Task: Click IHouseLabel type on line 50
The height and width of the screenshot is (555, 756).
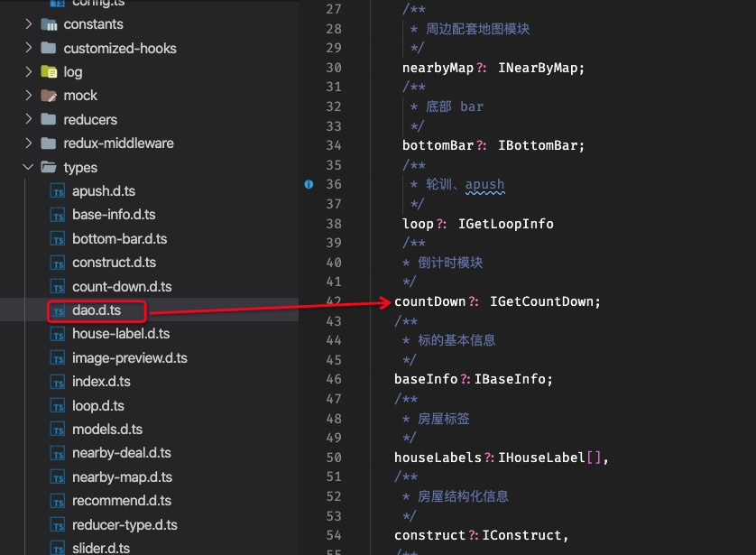Action: [541, 458]
